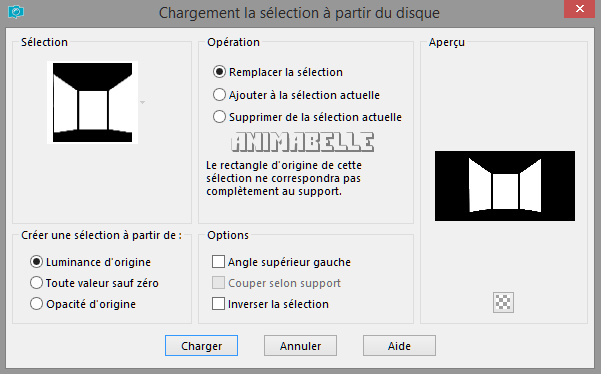The height and width of the screenshot is (374, 601).
Task: Click the greyed Couper selon support checkbox
Action: pos(218,283)
